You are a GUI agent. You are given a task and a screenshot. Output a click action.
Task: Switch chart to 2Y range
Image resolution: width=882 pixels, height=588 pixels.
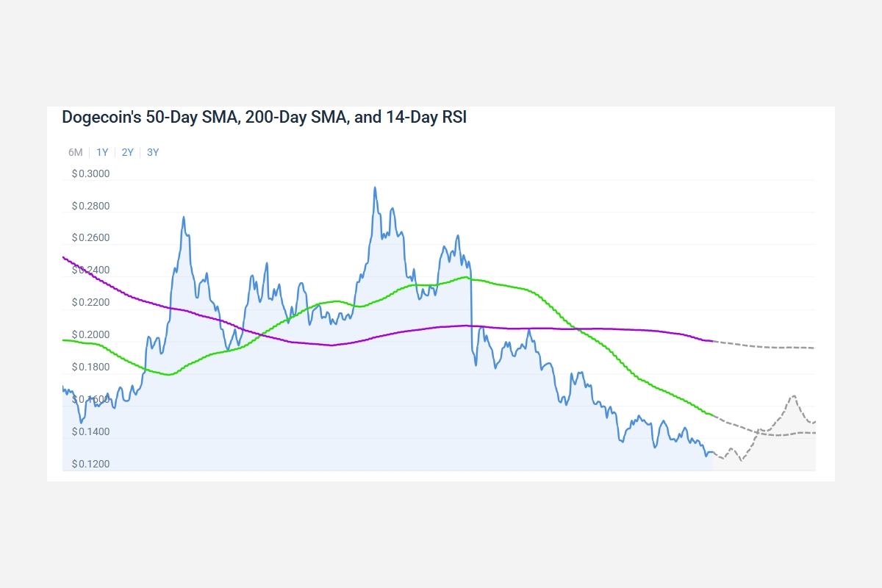pos(128,152)
